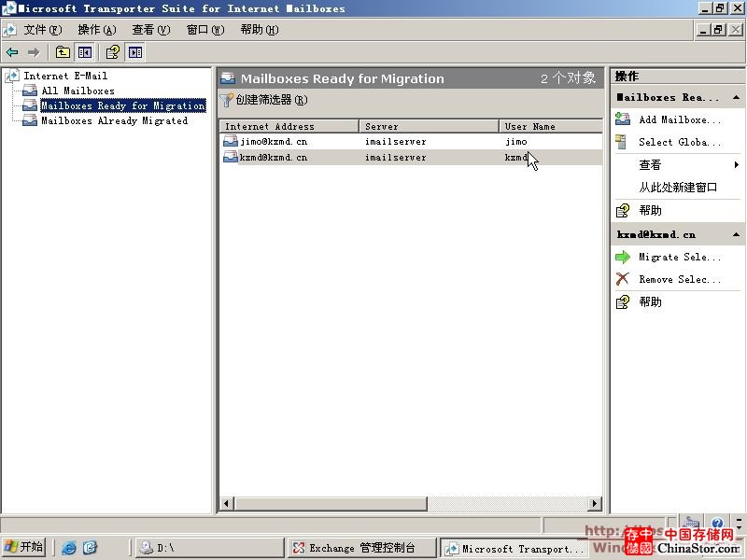The image size is (747, 560).
Task: Open the 窗口(W) menu
Action: 205,30
